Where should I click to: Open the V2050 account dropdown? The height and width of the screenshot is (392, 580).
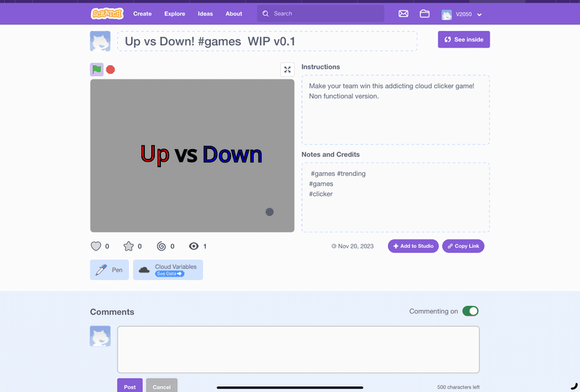(462, 14)
